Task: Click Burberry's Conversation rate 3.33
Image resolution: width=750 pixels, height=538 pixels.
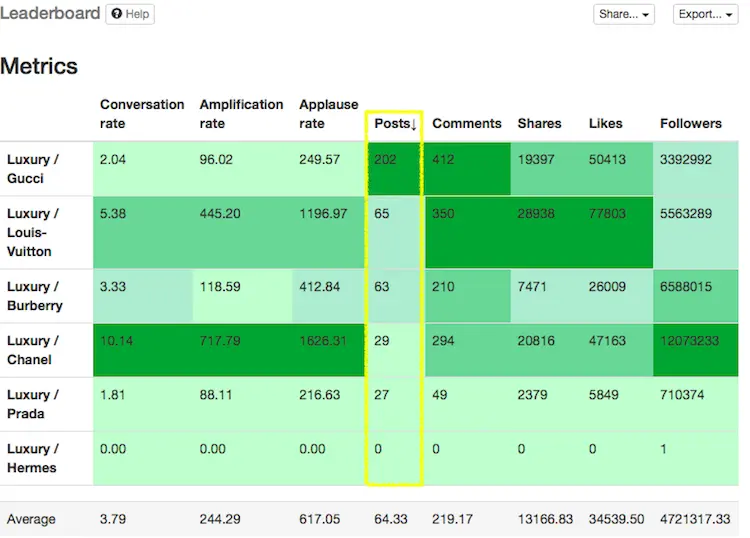Action: click(113, 286)
